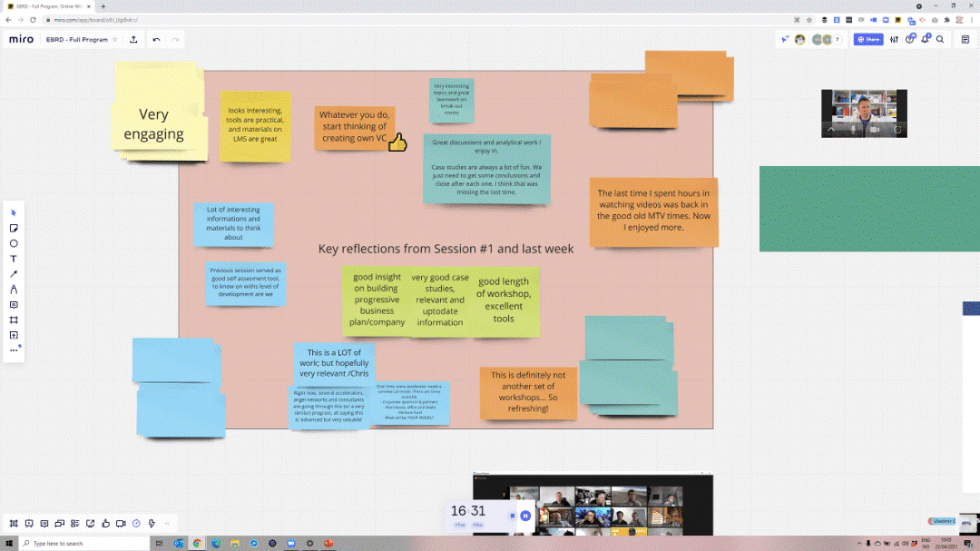Viewport: 980px width, 551px height.
Task: Expand more tools via three dots
Action: pyautogui.click(x=14, y=350)
